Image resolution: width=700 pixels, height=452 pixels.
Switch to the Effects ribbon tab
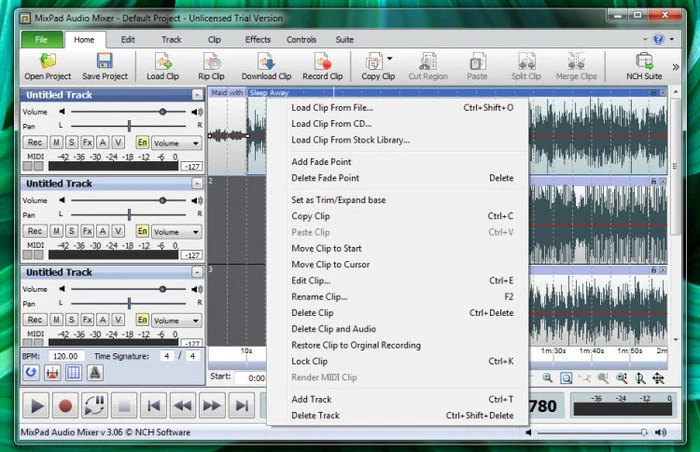[x=257, y=39]
